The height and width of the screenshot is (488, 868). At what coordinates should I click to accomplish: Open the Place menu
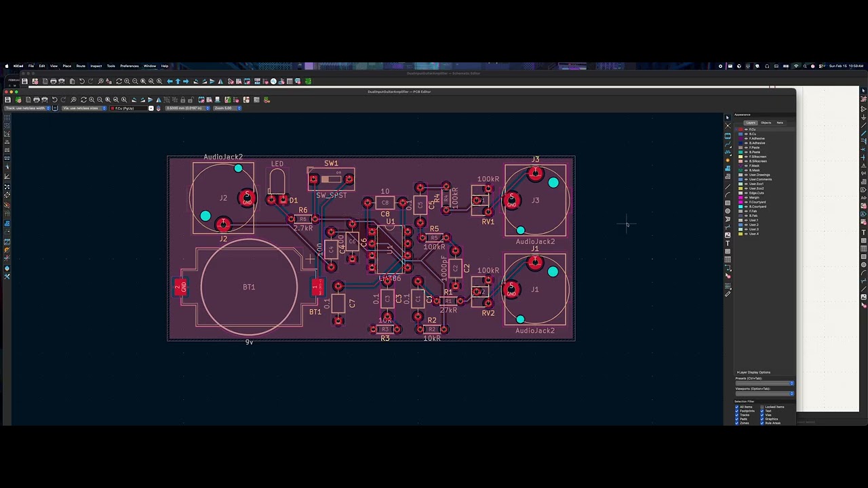[66, 66]
